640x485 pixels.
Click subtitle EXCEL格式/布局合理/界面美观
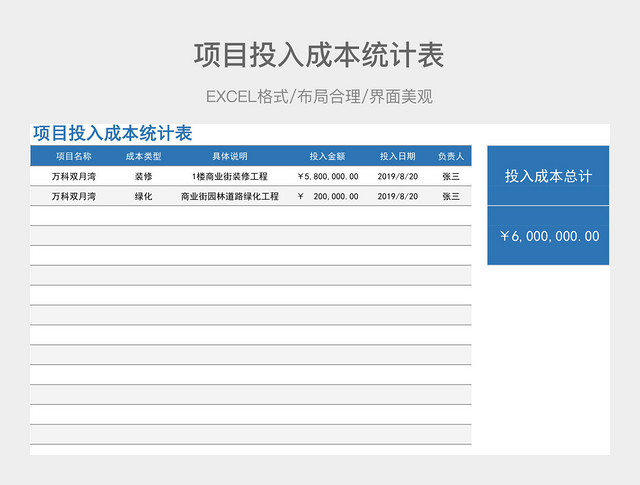tap(319, 97)
